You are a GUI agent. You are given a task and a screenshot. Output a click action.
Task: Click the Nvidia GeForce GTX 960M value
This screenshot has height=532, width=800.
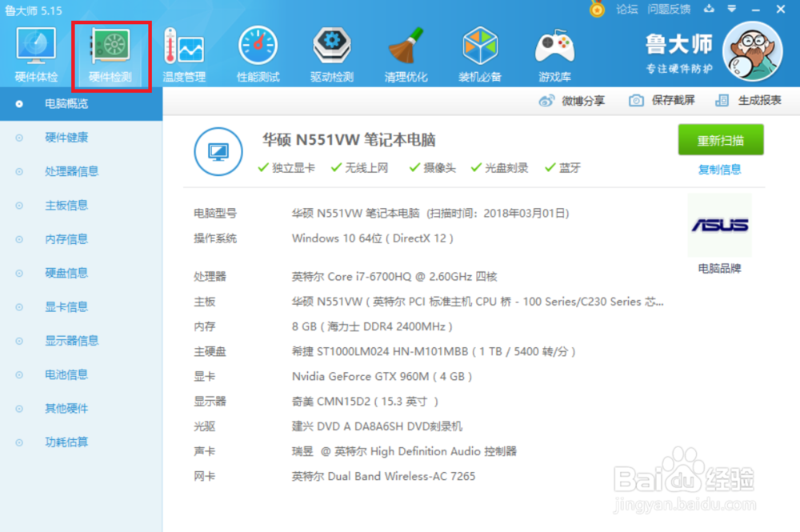point(382,377)
